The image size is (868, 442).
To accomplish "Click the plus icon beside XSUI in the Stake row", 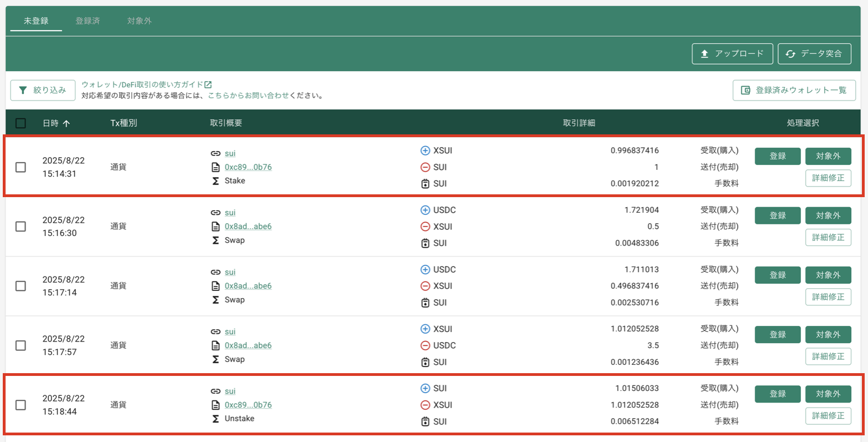I will click(425, 150).
